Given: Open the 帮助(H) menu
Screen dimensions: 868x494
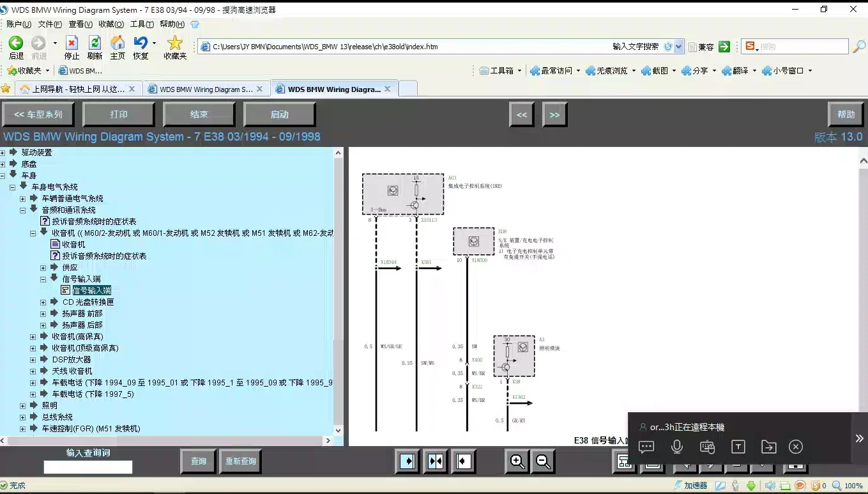Looking at the screenshot, I should pyautogui.click(x=172, y=24).
